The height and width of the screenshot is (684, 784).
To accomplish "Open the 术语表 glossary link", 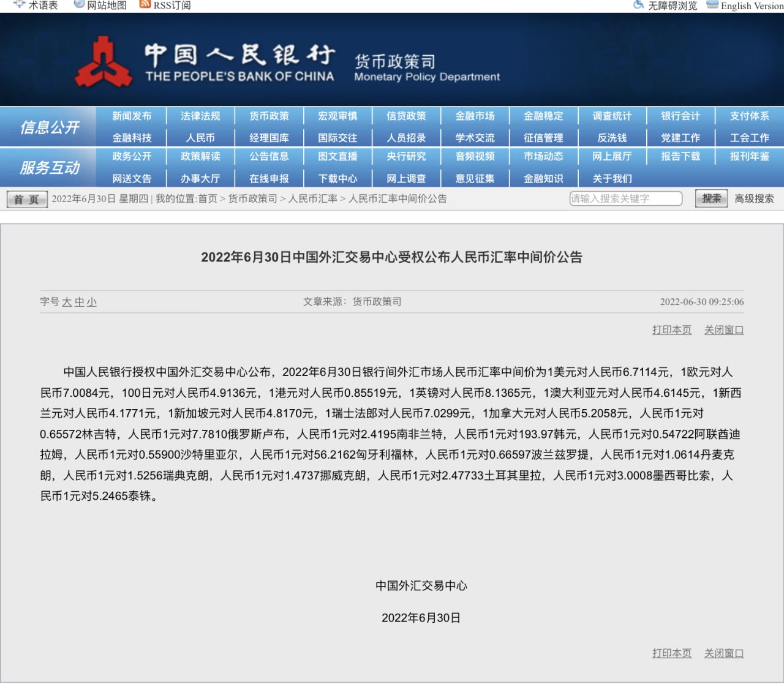I will point(43,5).
